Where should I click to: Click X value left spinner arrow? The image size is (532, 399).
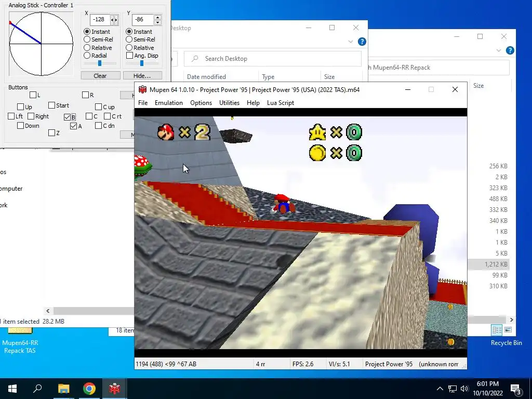tap(112, 20)
